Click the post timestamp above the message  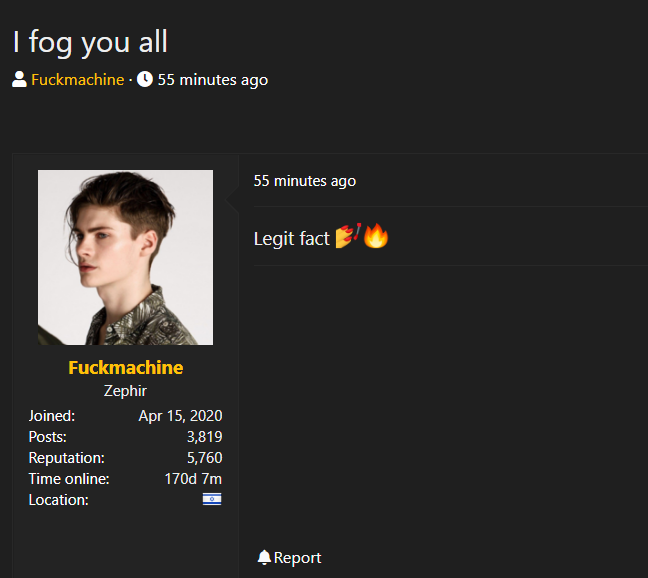305,181
